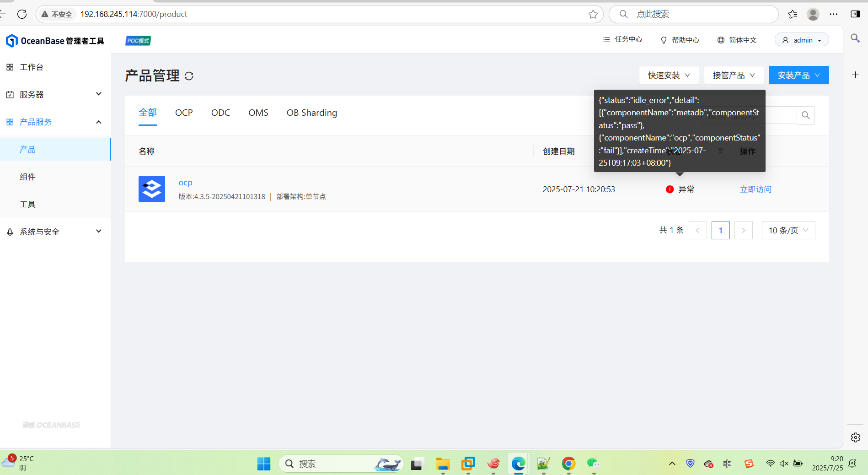Expand the 服务器 sidebar menu
Image resolution: width=868 pixels, height=475 pixels.
coord(55,94)
